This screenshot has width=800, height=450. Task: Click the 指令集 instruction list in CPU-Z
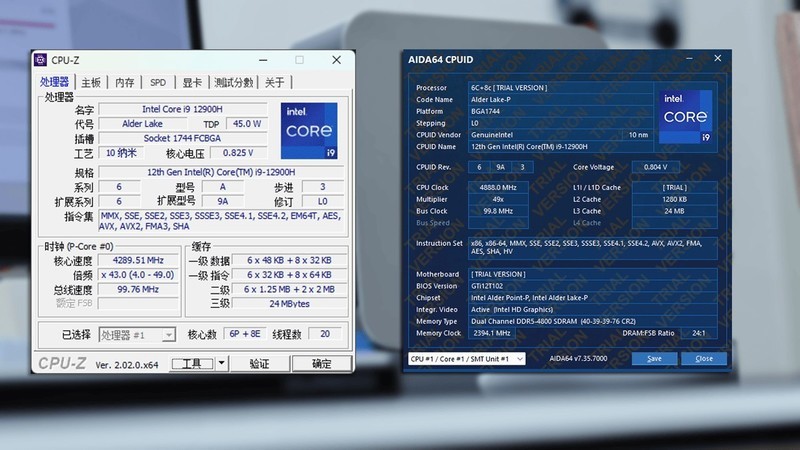(x=221, y=221)
